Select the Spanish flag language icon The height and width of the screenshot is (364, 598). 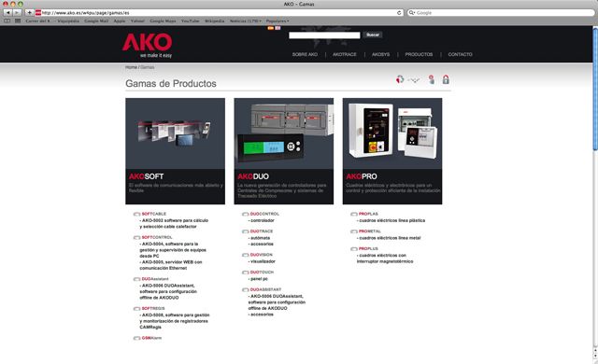coord(270,28)
